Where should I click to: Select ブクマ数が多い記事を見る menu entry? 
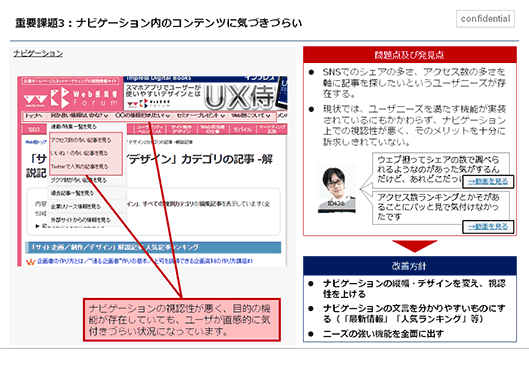click(x=79, y=180)
